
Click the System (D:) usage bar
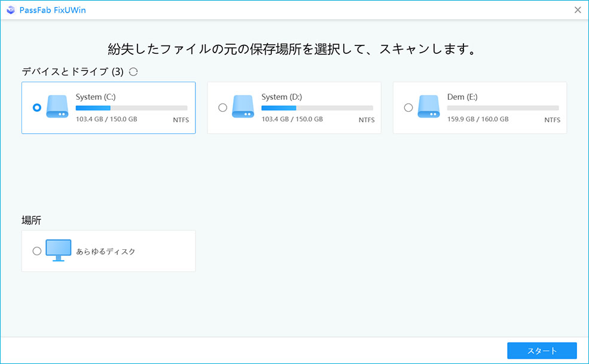click(317, 108)
